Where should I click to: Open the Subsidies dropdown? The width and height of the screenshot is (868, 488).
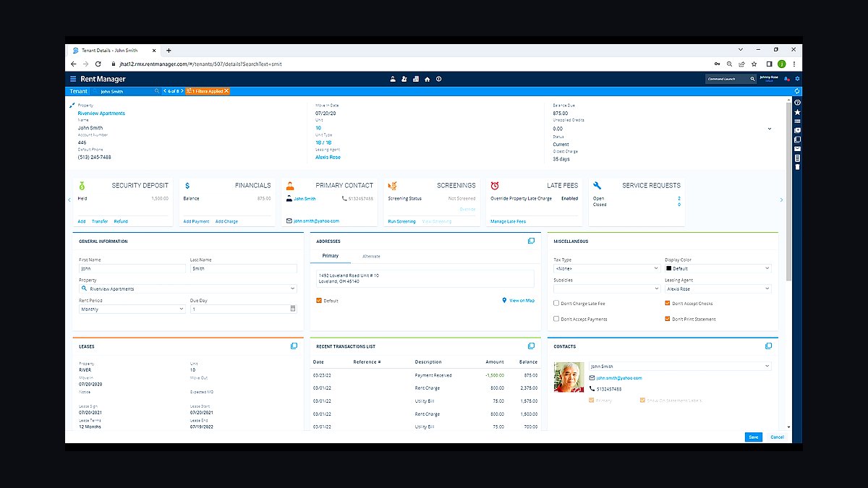click(x=607, y=288)
